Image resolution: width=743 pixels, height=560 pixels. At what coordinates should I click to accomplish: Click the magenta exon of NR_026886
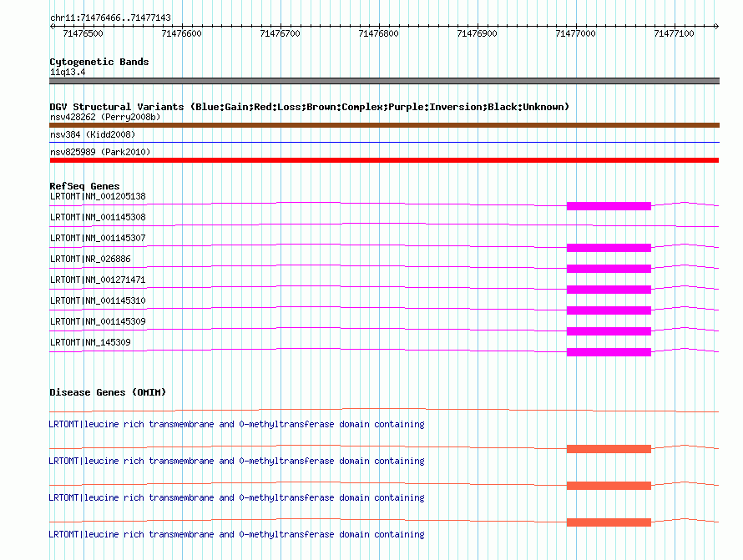(x=609, y=269)
